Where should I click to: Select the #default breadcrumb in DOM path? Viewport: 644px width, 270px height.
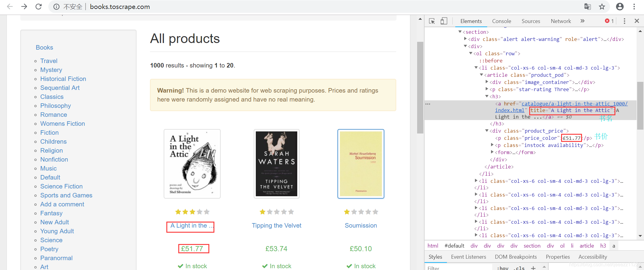454,246
